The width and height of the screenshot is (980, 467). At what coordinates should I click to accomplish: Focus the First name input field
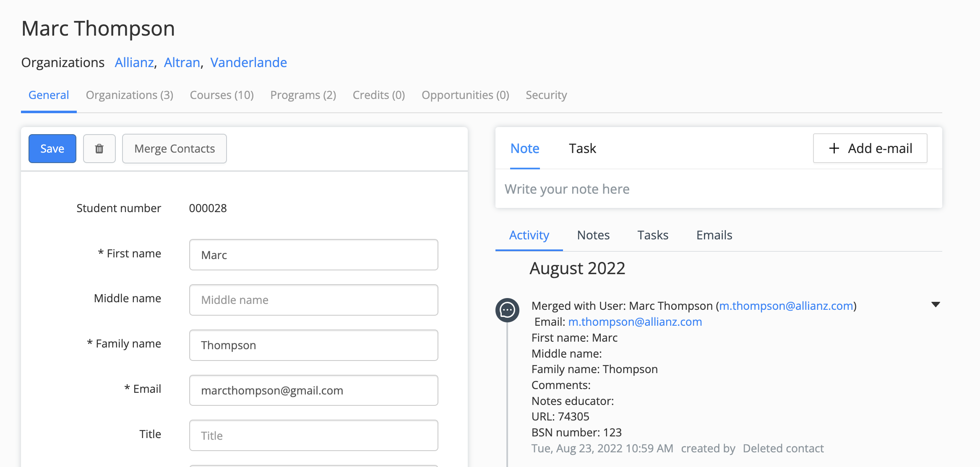pos(314,255)
